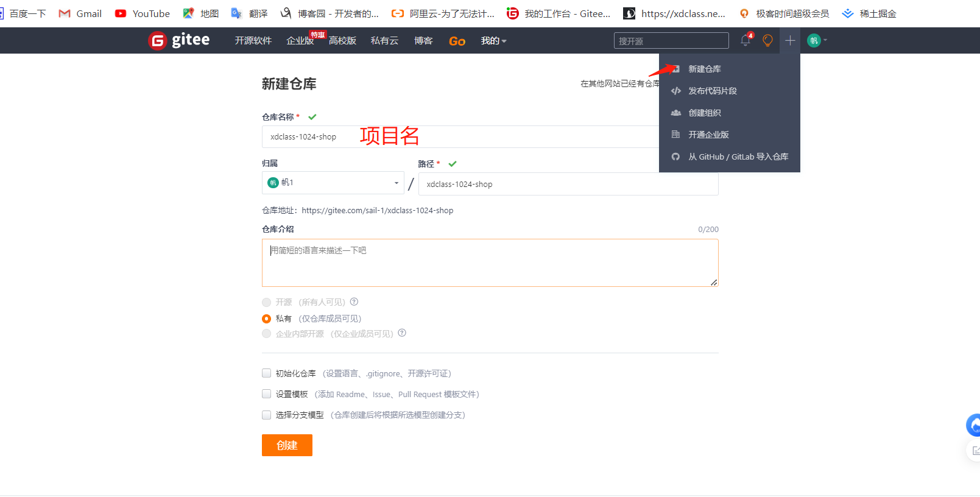Select 新建仓库 from the plus menu
980x497 pixels.
(x=704, y=69)
